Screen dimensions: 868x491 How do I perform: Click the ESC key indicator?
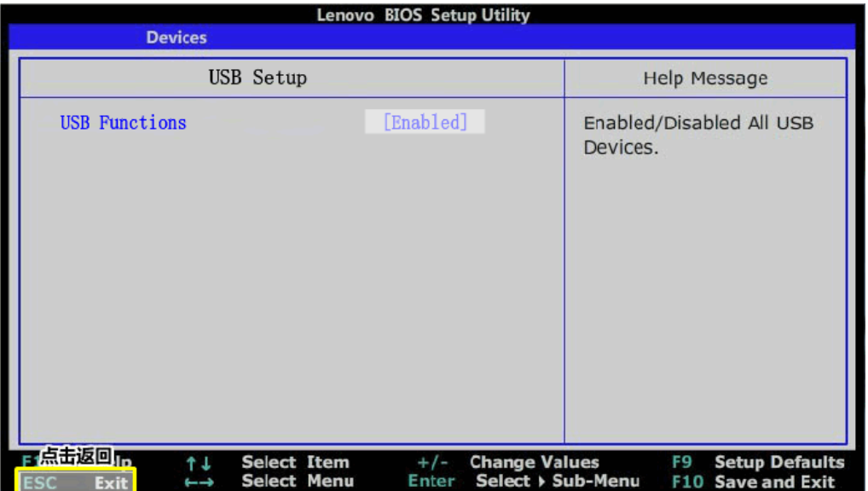[40, 482]
